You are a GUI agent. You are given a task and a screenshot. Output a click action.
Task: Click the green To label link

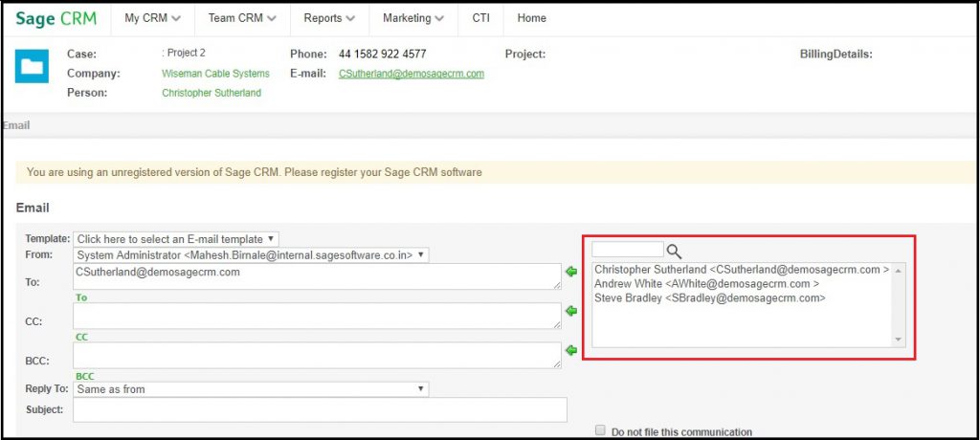click(81, 298)
